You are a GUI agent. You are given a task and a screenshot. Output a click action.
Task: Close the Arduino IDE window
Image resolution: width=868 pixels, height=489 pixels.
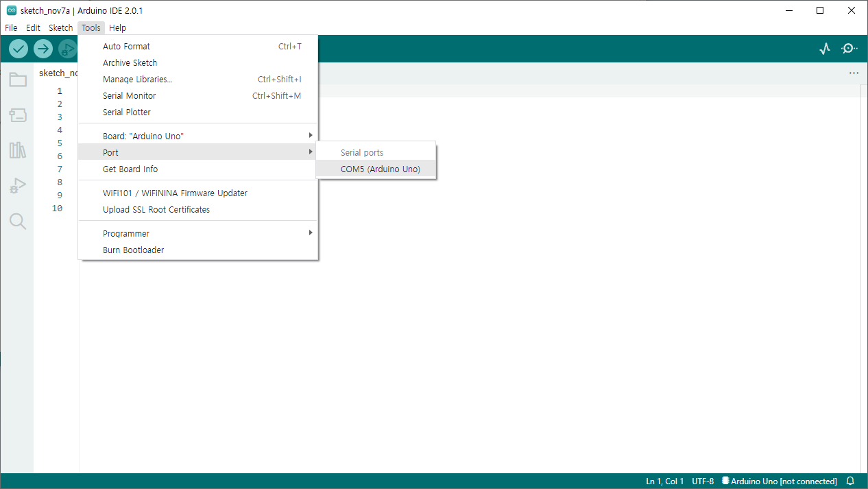pyautogui.click(x=852, y=10)
